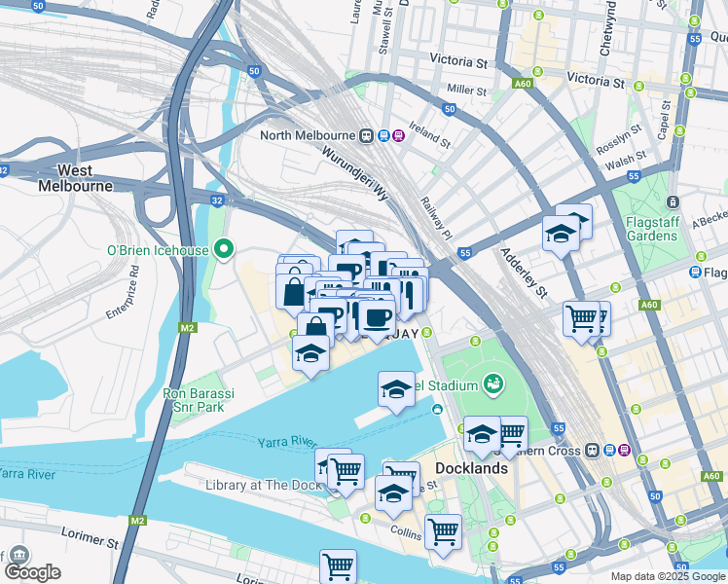Select the shopping cart marker next to Library at The Dock
This screenshot has height=584, width=728.
(346, 475)
